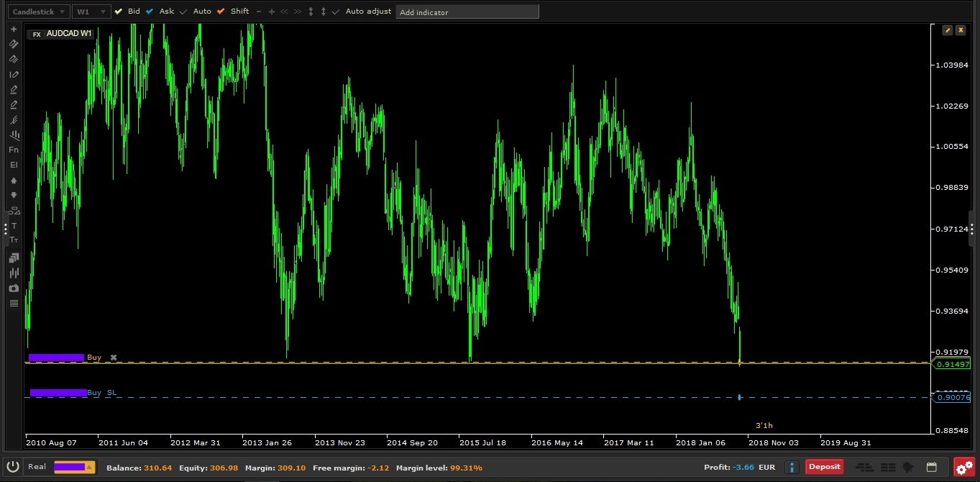
Task: Open the blue info icon in status bar
Action: coord(792,467)
